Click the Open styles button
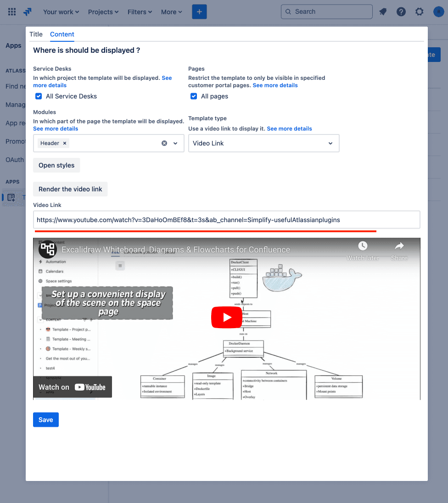The image size is (448, 503). [56, 165]
